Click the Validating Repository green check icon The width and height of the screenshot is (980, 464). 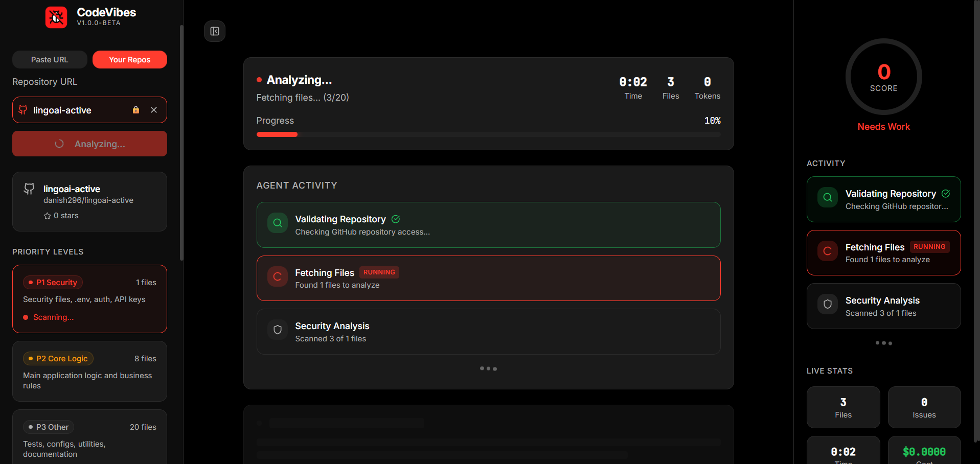[395, 219]
